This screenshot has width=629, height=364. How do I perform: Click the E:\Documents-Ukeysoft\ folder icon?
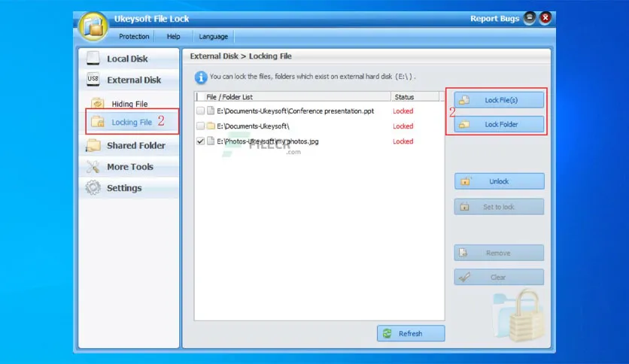[211, 126]
